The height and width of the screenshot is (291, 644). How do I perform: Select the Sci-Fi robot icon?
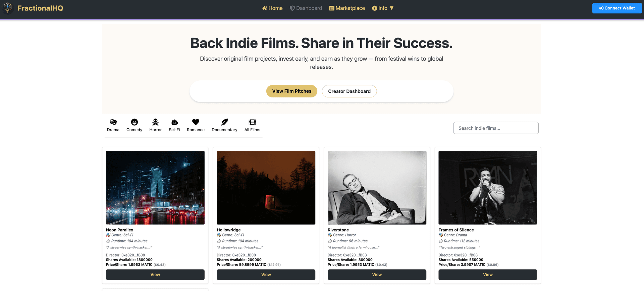click(x=174, y=122)
